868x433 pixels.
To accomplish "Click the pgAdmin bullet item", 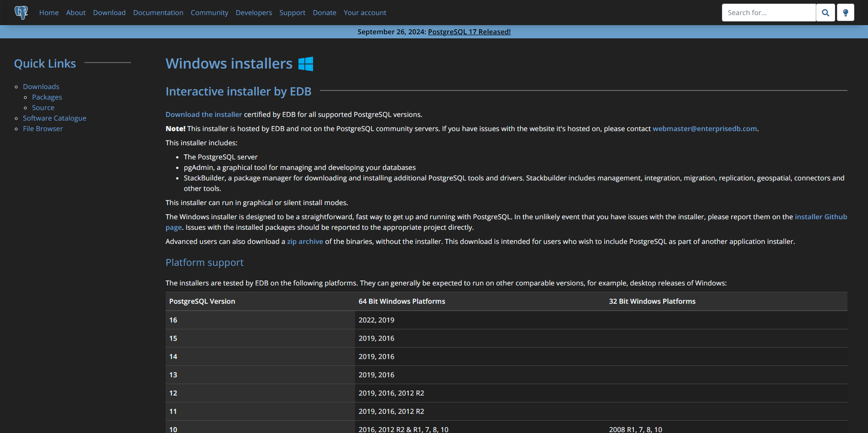I will [299, 168].
